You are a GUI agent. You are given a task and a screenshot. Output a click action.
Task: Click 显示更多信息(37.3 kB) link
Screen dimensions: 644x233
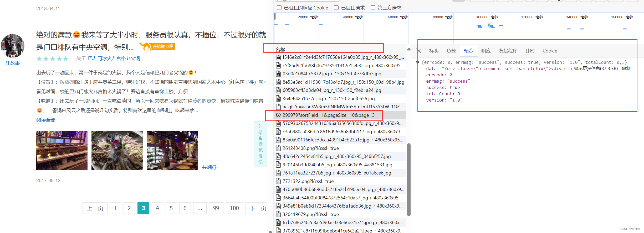coord(596,68)
